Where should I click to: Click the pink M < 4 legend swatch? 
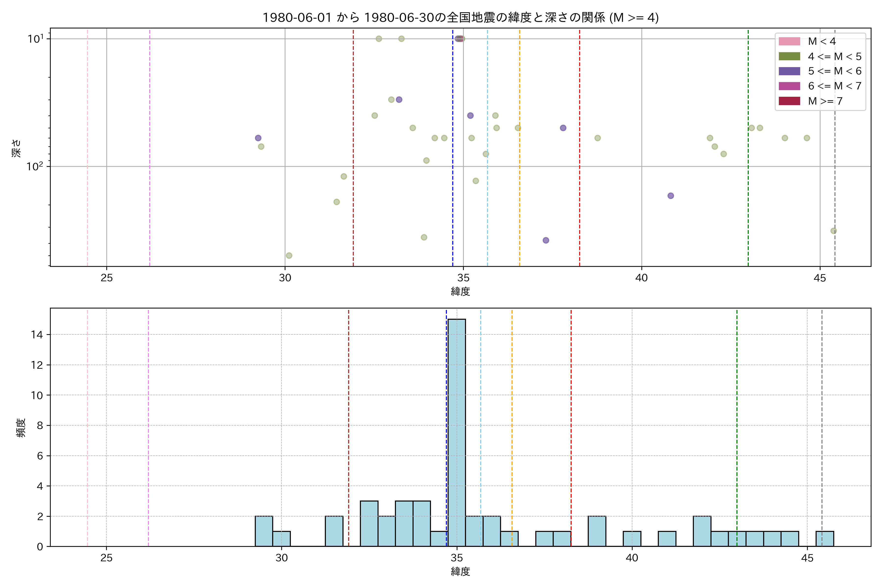point(789,41)
